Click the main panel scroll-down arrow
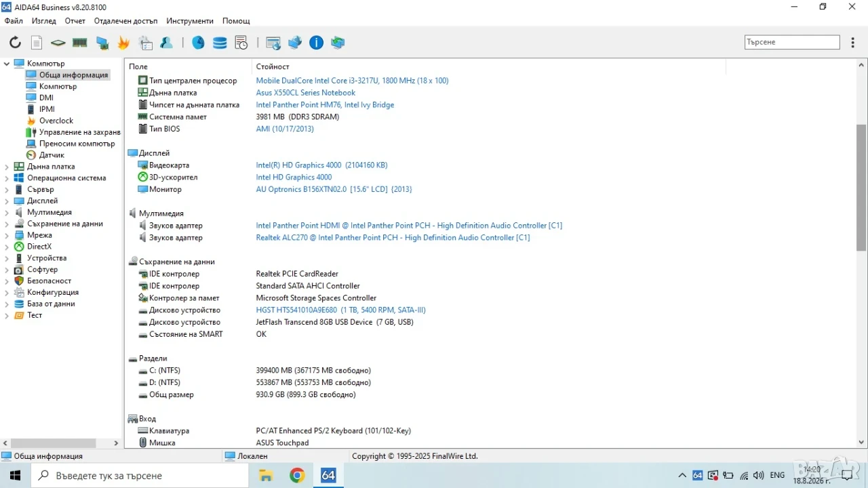868x488 pixels. click(862, 443)
